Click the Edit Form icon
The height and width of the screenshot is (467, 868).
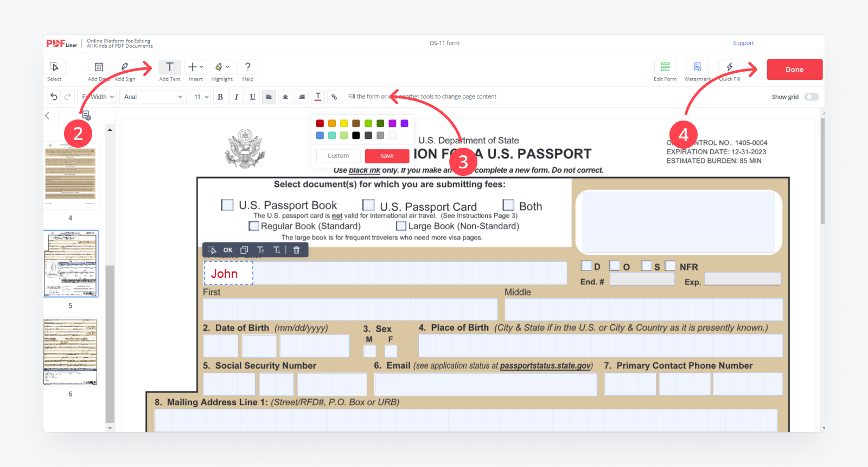pos(665,67)
